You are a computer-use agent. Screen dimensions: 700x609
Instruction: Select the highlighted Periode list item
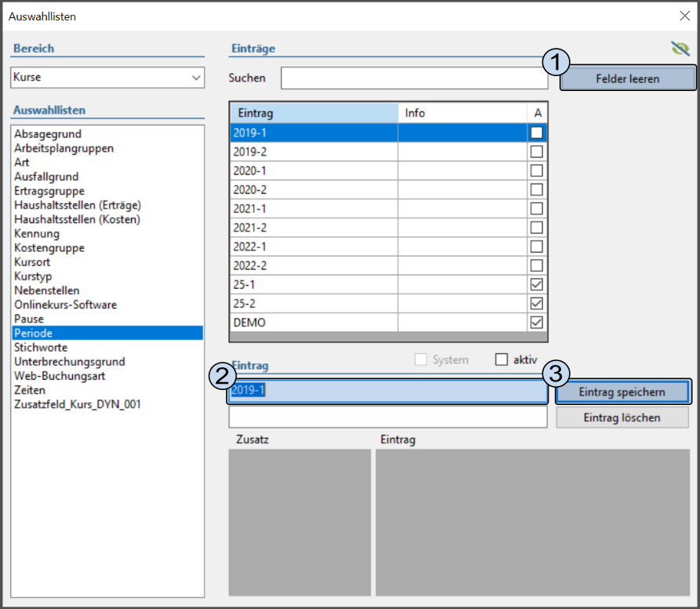108,333
